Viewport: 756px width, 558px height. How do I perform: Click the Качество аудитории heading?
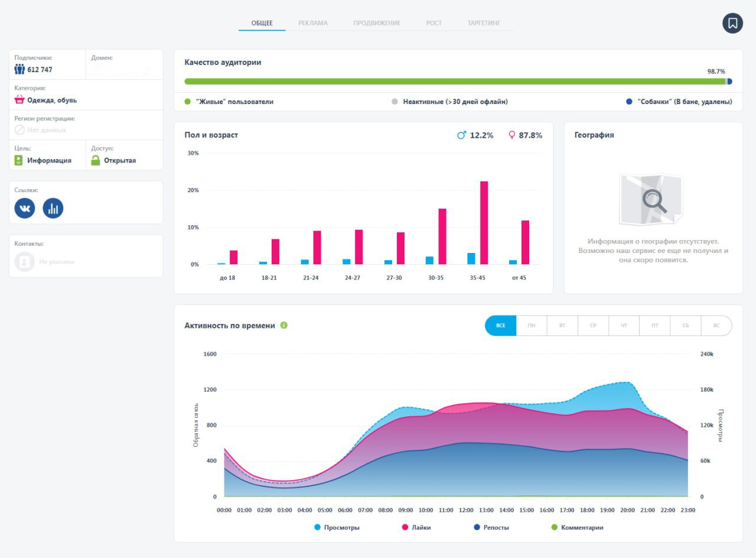(223, 62)
